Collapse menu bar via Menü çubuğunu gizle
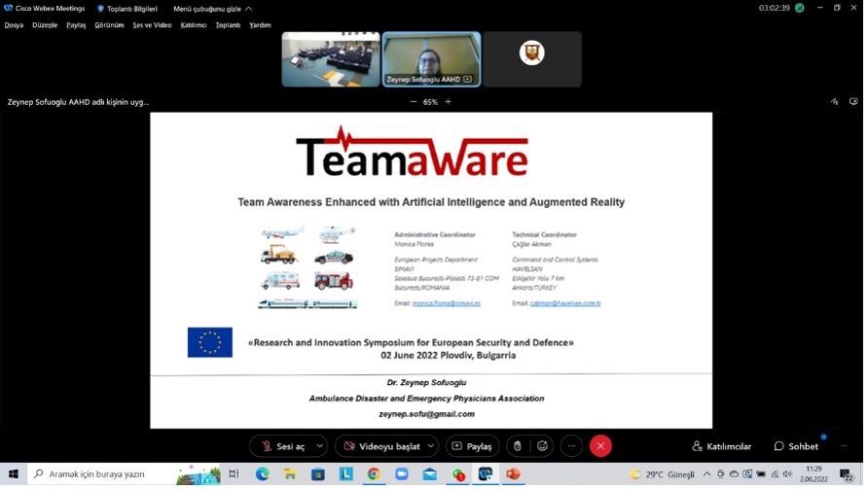The width and height of the screenshot is (868, 490). pos(212,9)
